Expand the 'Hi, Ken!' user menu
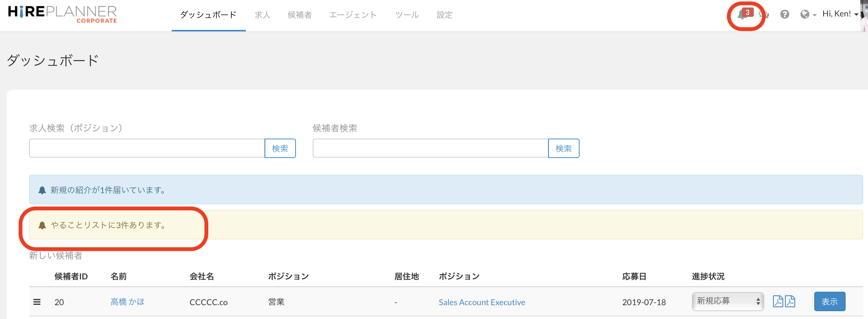The height and width of the screenshot is (319, 868). click(840, 14)
